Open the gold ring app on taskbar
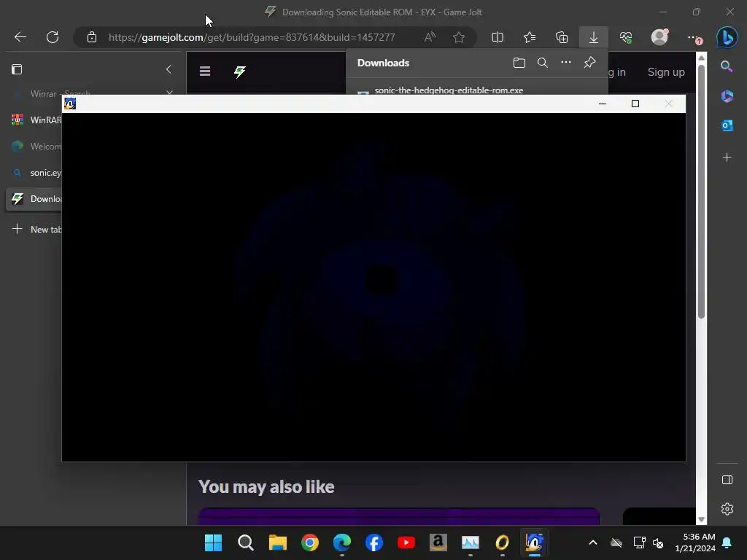This screenshot has width=747, height=560. click(x=502, y=542)
